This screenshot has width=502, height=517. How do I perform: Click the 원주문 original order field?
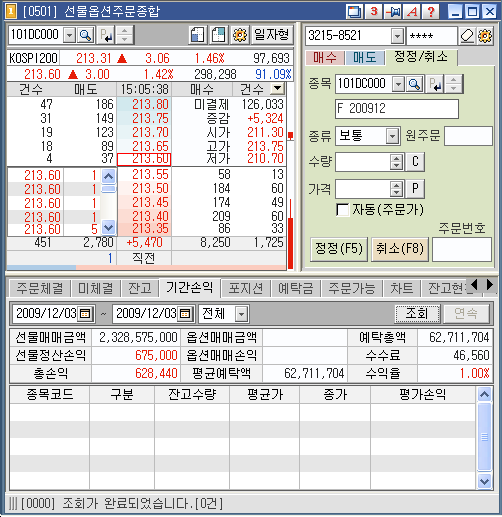click(x=468, y=136)
